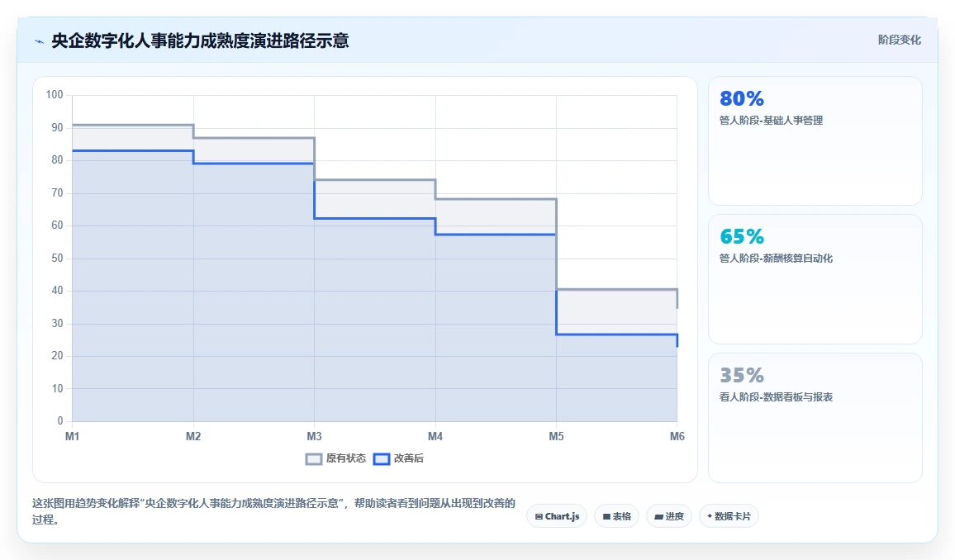
Task: Click the 表格 tag icon
Action: (x=606, y=516)
